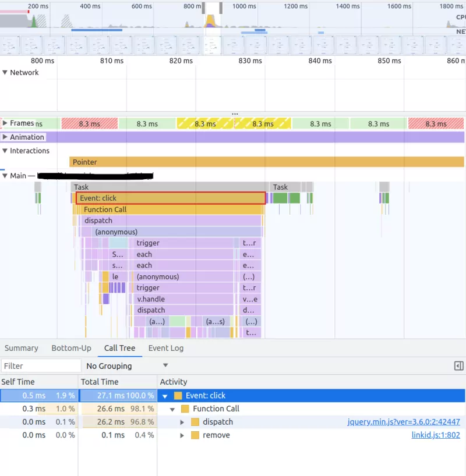
Task: Open the linkid.js:1 source link
Action: 435,435
